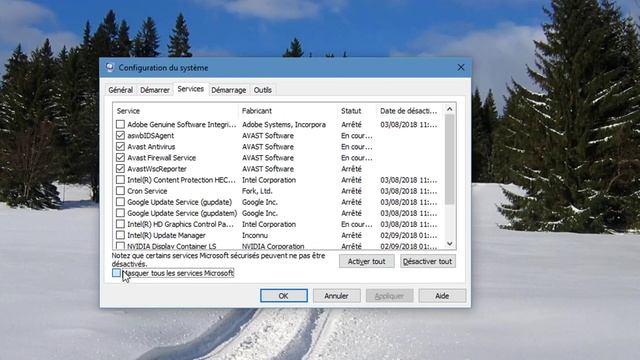The height and width of the screenshot is (360, 640).
Task: Open the Démarrer tab
Action: point(155,90)
